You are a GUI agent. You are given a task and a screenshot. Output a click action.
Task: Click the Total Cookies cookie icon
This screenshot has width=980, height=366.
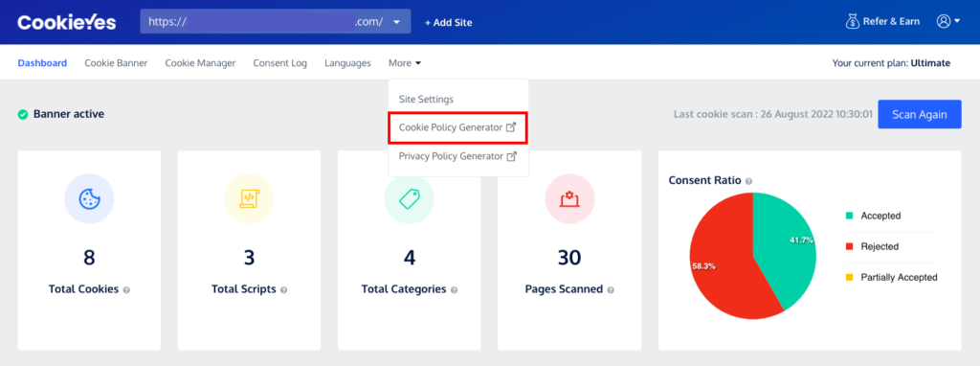click(89, 199)
